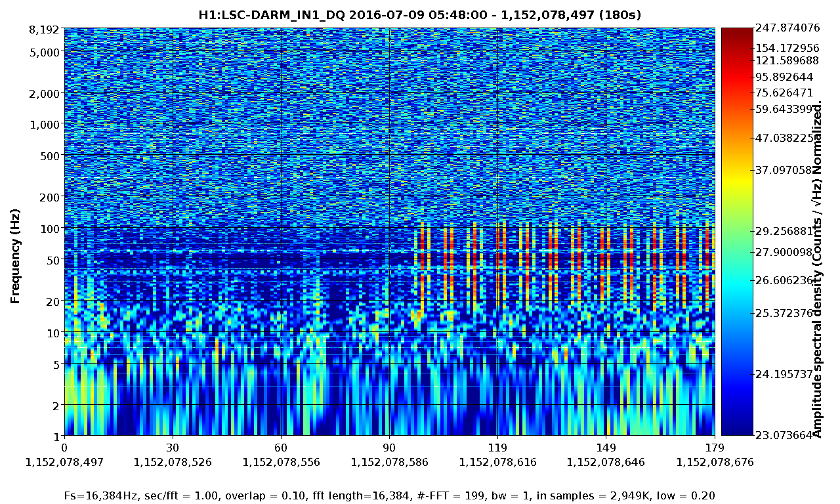Click GPS time label 1,152,078,556
This screenshot has width=840, height=504.
pyautogui.click(x=281, y=462)
